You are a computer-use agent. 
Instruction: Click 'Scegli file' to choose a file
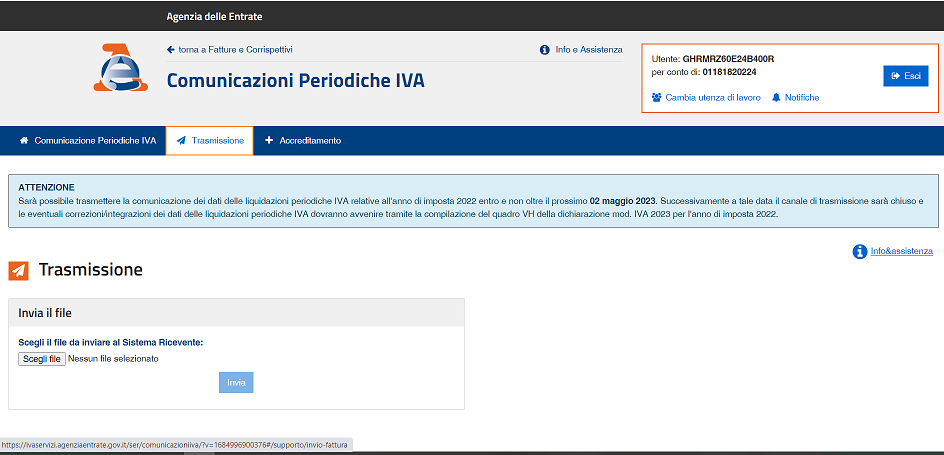(42, 359)
